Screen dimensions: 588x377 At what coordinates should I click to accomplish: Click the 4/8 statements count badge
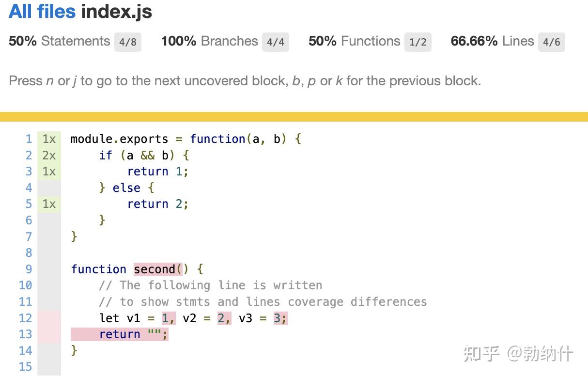coord(127,42)
